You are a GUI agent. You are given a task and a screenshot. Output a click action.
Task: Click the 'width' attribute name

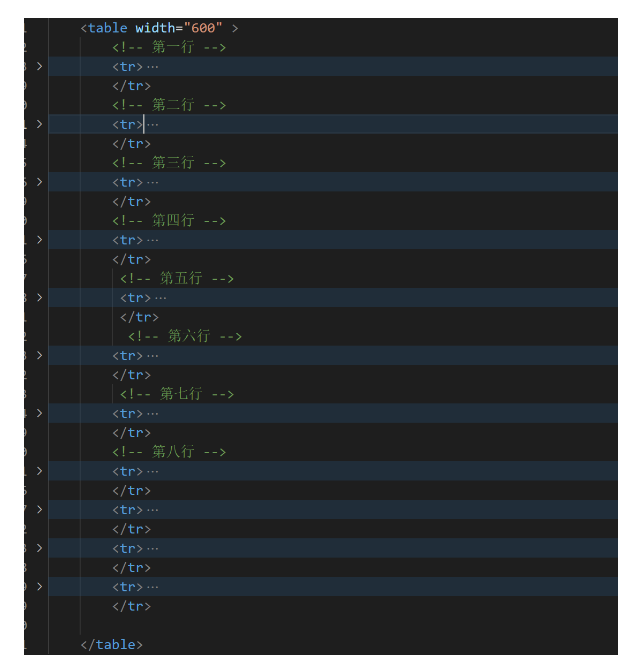[155, 28]
